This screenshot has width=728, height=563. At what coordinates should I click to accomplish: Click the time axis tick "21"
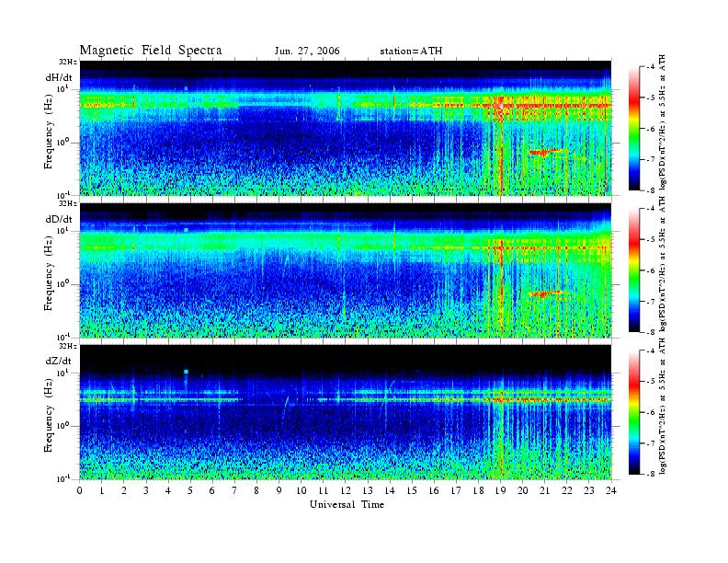[545, 490]
